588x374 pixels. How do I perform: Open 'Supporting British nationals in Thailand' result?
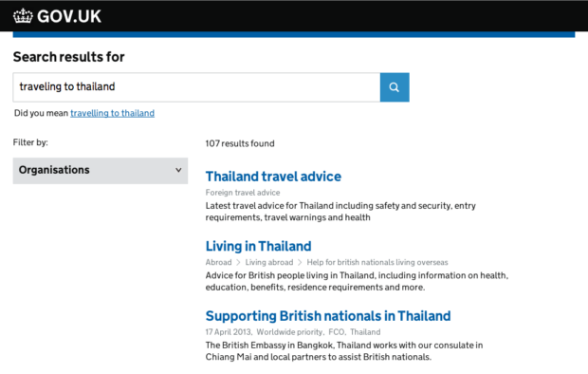pyautogui.click(x=328, y=316)
